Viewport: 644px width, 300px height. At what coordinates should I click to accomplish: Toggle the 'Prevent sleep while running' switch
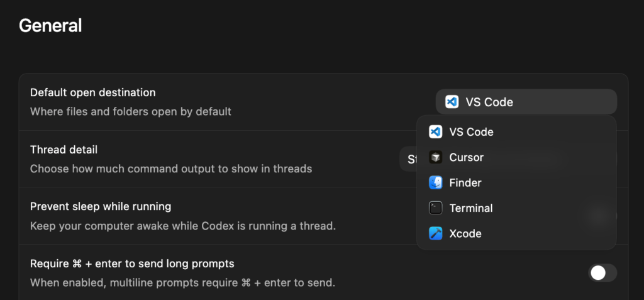(602, 216)
